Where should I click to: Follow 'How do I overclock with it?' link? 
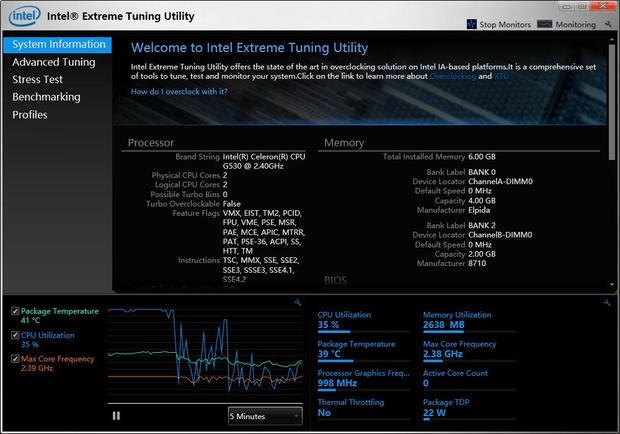tap(179, 91)
